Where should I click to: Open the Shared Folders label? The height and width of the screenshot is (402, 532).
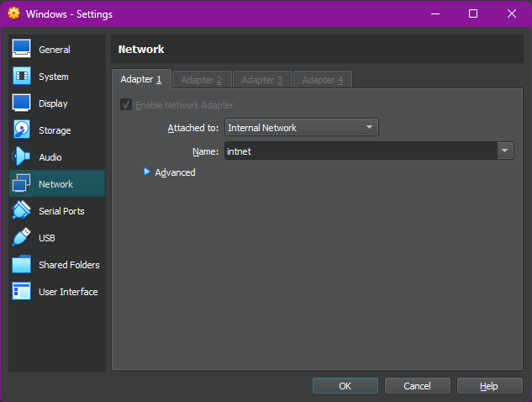click(69, 265)
